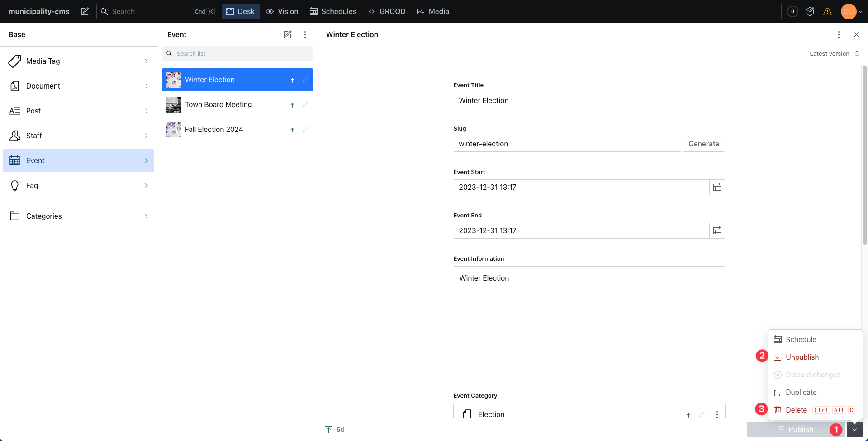This screenshot has width=868, height=441.
Task: Open the publish options chevron
Action: (855, 429)
